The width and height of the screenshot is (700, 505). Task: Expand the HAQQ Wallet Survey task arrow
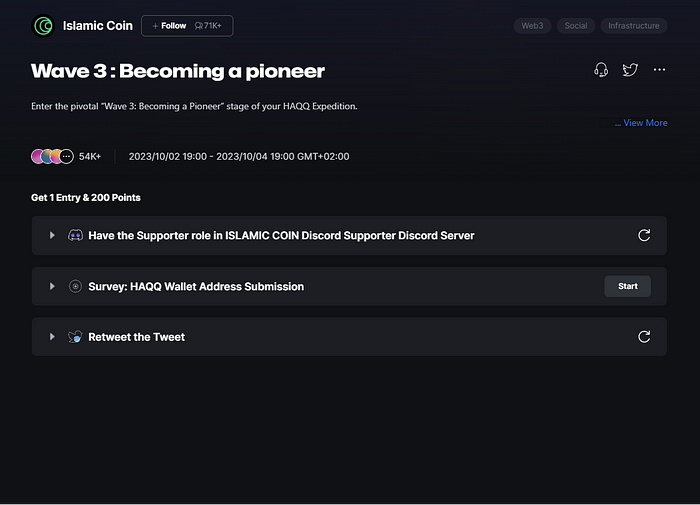[x=52, y=286]
